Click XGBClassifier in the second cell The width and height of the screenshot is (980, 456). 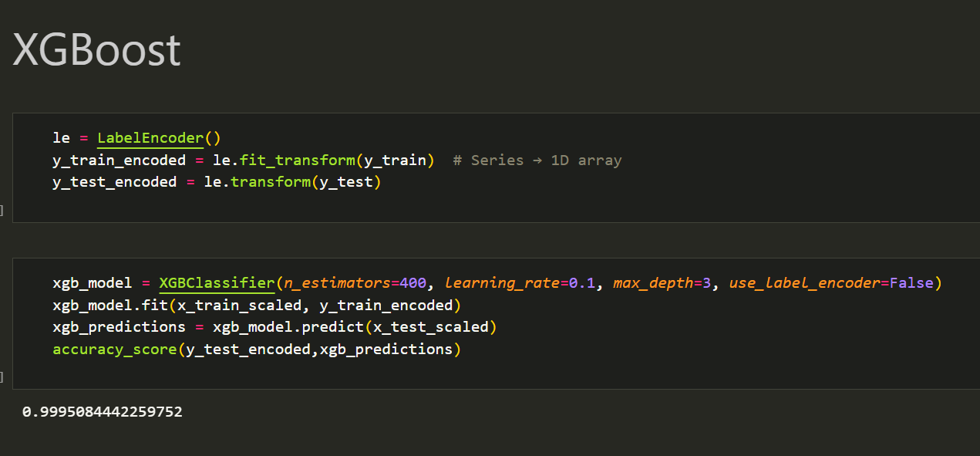click(217, 283)
